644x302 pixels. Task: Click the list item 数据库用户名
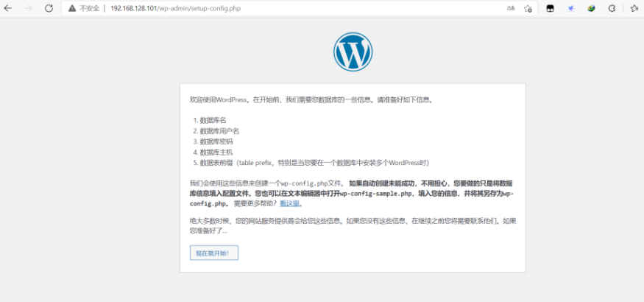[x=219, y=131]
